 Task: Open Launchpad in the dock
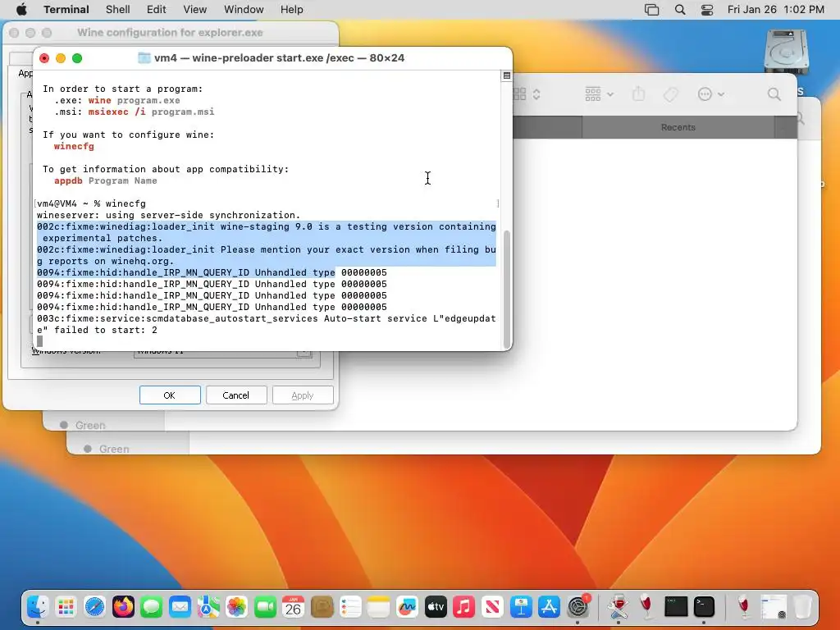(66, 607)
